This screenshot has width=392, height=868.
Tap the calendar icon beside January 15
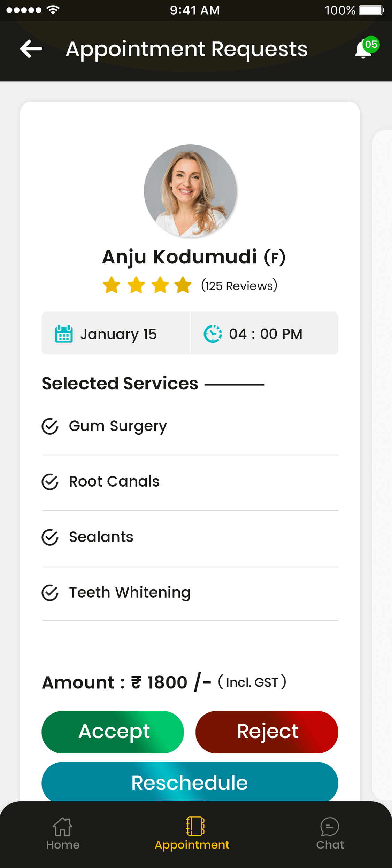pos(64,334)
